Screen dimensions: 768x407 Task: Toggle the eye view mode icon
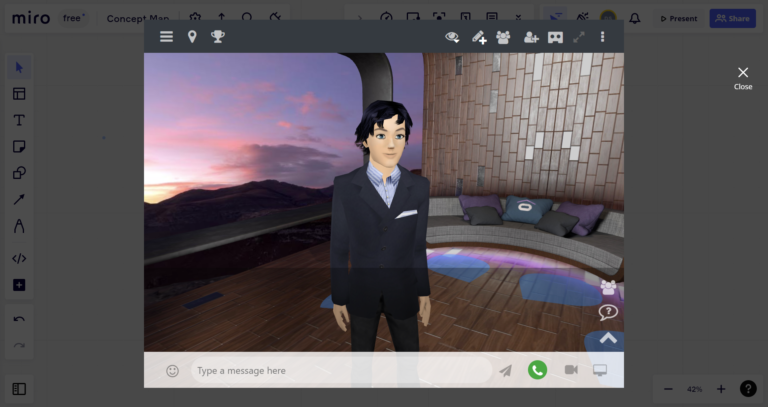(452, 37)
